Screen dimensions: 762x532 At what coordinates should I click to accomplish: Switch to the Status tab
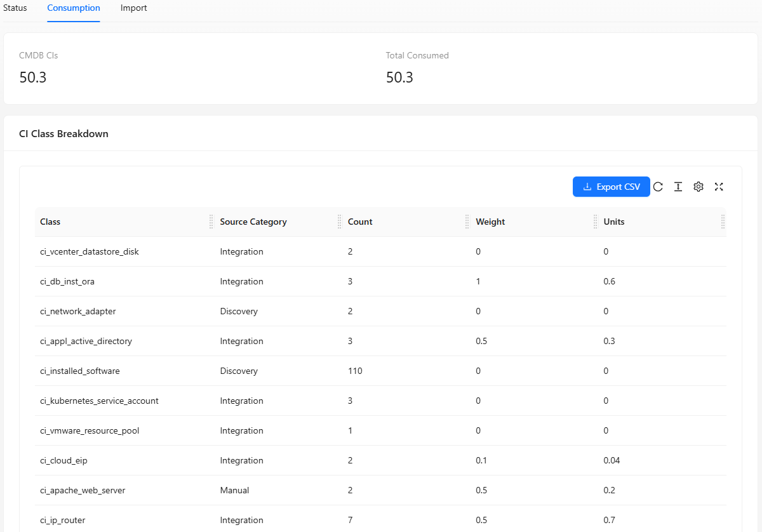tap(15, 8)
